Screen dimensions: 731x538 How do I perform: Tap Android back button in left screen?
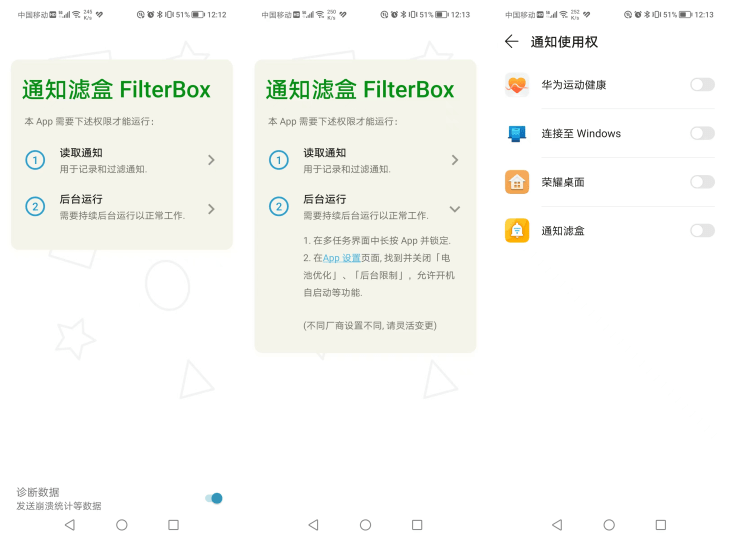[x=70, y=525]
